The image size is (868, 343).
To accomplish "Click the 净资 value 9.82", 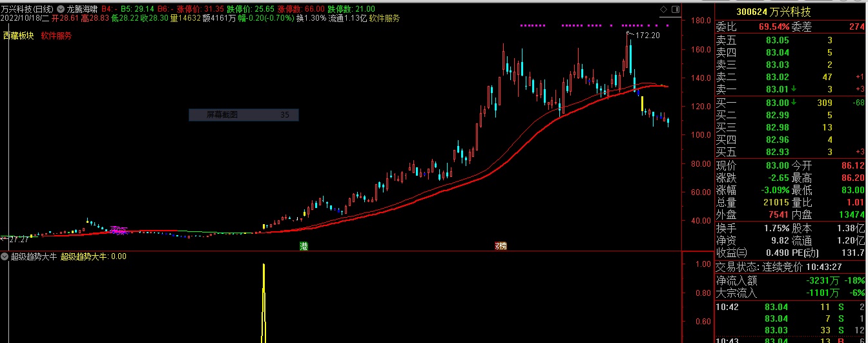I will point(780,240).
